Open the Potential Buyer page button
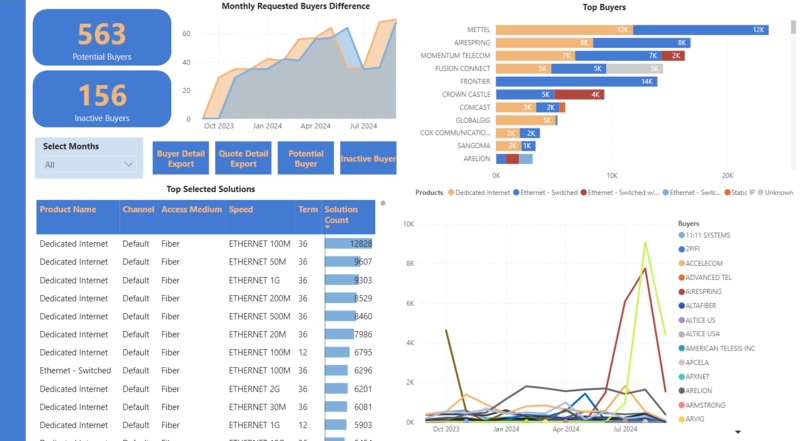This screenshot has width=800, height=441. click(x=306, y=158)
